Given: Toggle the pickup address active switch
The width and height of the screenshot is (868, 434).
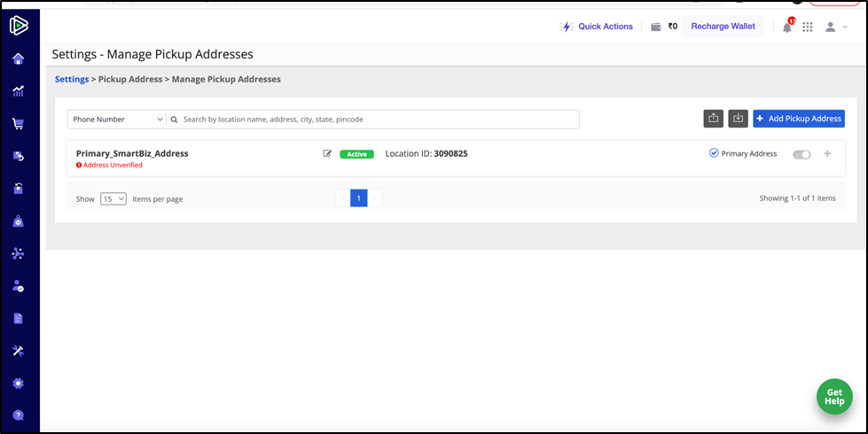Looking at the screenshot, I should click(802, 154).
